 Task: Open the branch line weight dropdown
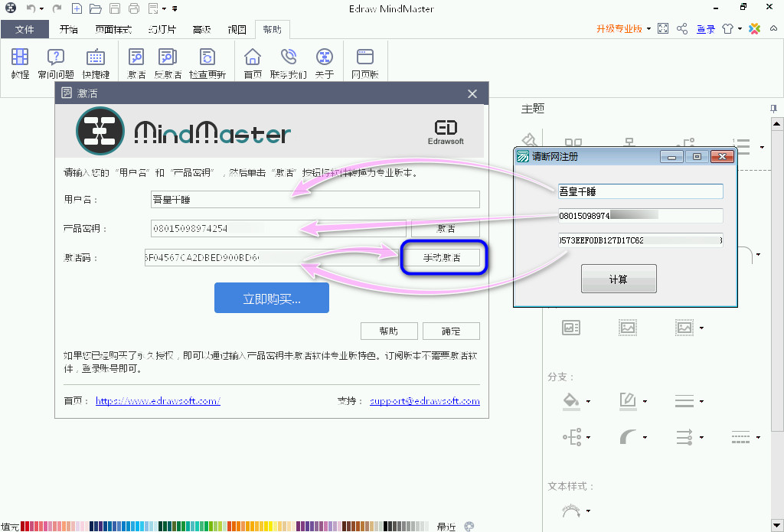(x=702, y=402)
